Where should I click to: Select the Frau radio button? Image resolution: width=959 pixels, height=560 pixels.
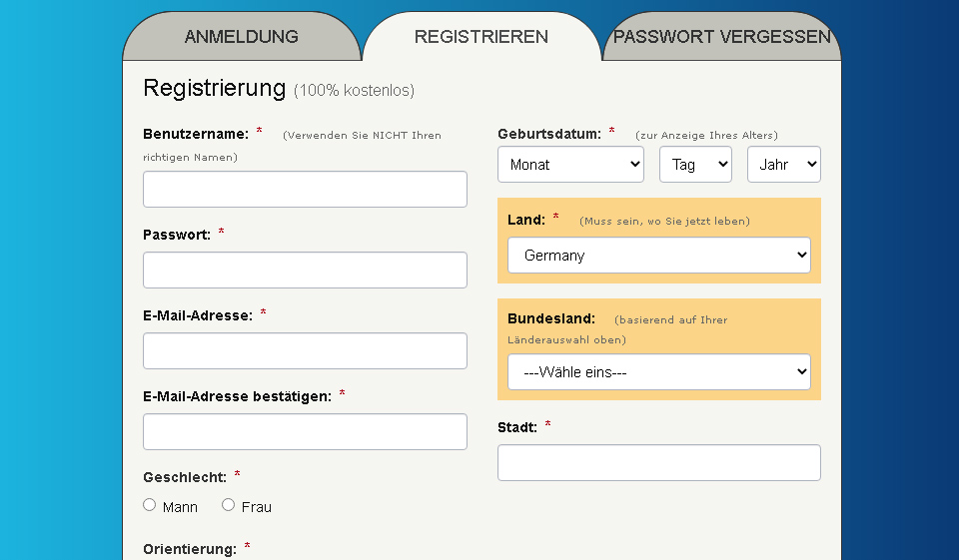click(229, 505)
